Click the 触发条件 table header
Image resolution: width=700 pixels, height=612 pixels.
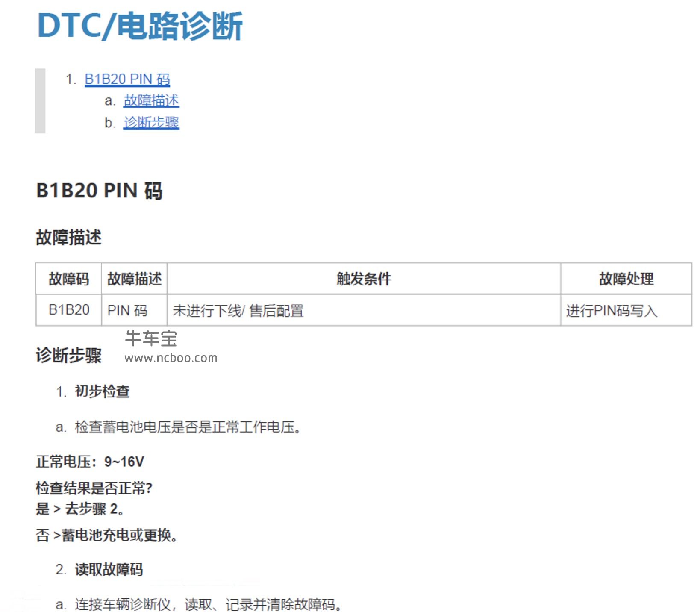point(364,279)
